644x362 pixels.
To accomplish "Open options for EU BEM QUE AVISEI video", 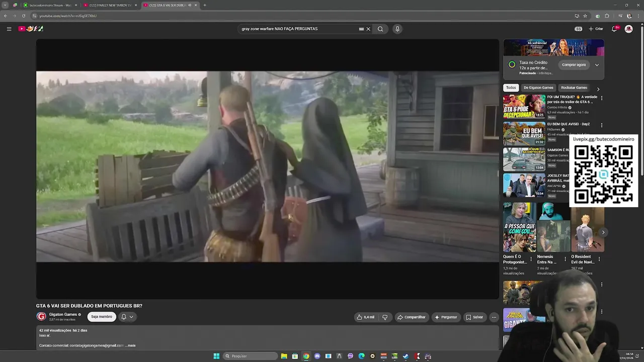I will (x=602, y=125).
